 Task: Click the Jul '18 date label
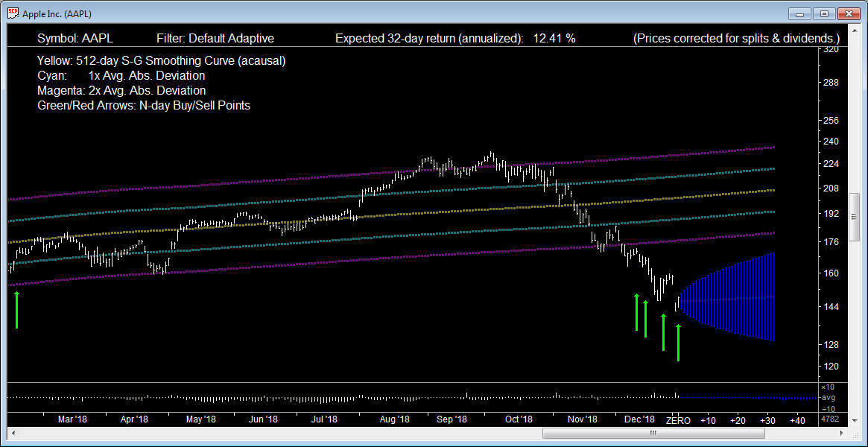tap(324, 420)
